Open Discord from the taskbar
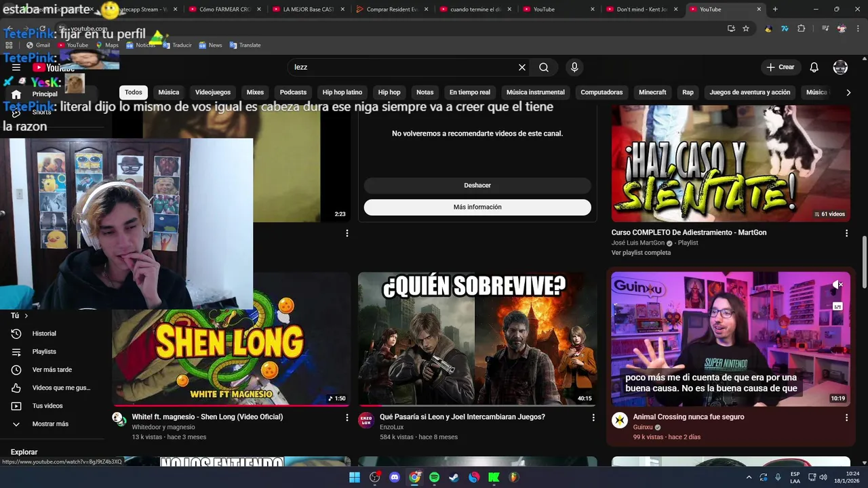 click(x=395, y=477)
